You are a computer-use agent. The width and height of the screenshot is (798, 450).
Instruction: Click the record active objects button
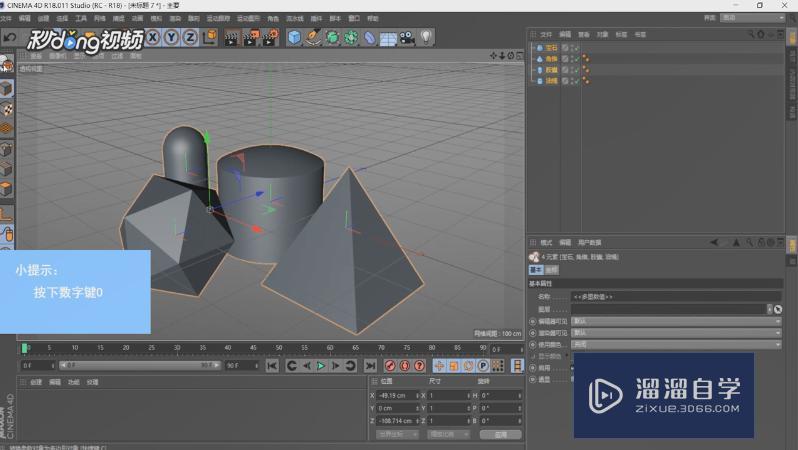(390, 365)
